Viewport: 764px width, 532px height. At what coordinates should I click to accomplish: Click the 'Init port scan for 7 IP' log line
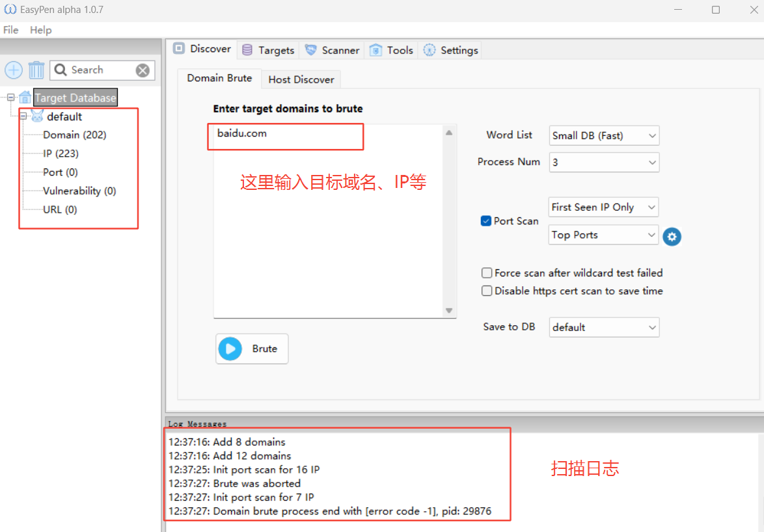(241, 498)
